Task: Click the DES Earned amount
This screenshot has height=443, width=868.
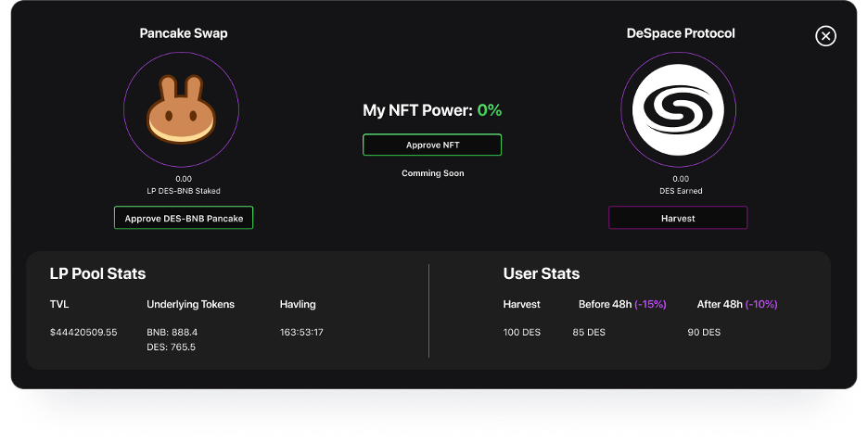Action: click(681, 179)
